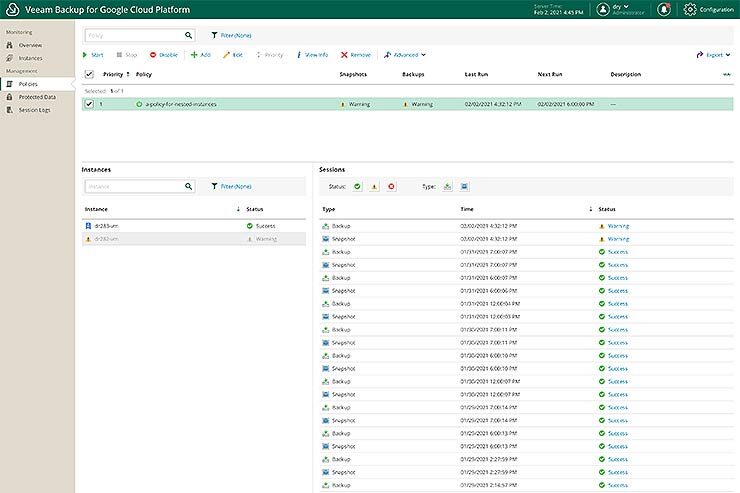
Task: Toggle the select-all policies checkbox
Action: pyautogui.click(x=89, y=75)
